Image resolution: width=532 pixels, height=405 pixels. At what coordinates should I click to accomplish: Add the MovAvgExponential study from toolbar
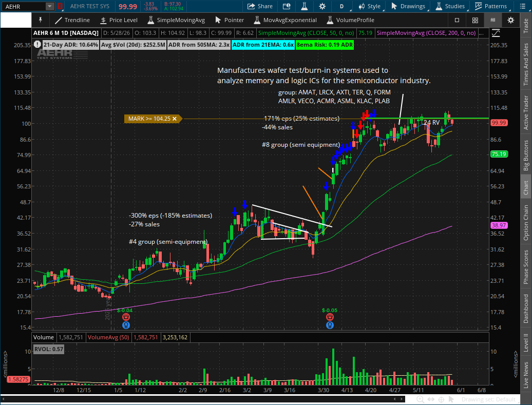286,20
